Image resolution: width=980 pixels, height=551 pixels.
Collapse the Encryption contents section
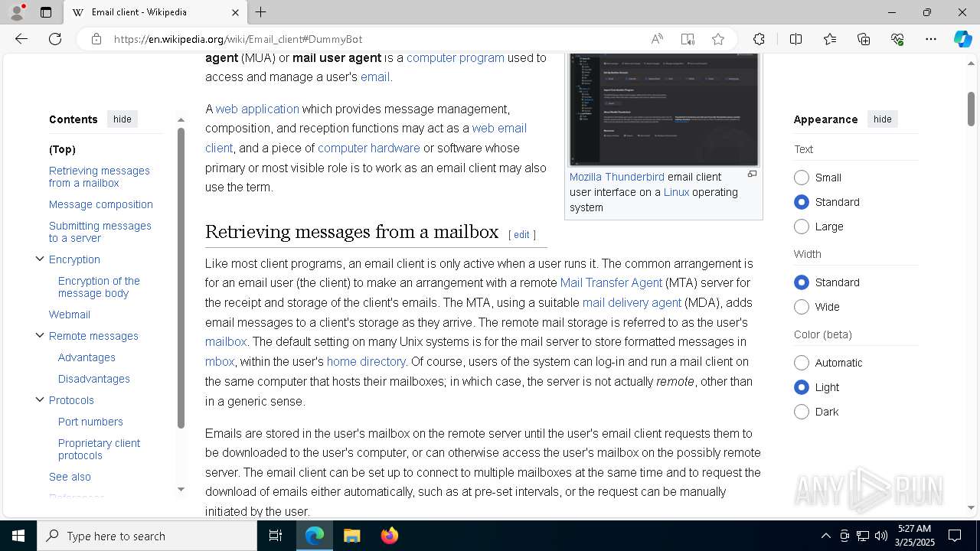pos(40,259)
